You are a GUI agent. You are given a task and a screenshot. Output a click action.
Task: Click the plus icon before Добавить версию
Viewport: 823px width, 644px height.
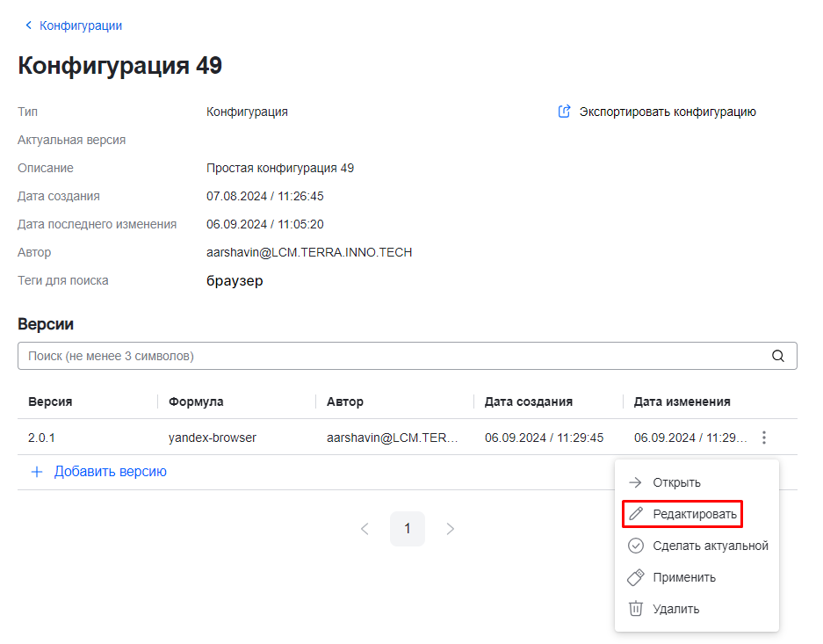point(37,472)
